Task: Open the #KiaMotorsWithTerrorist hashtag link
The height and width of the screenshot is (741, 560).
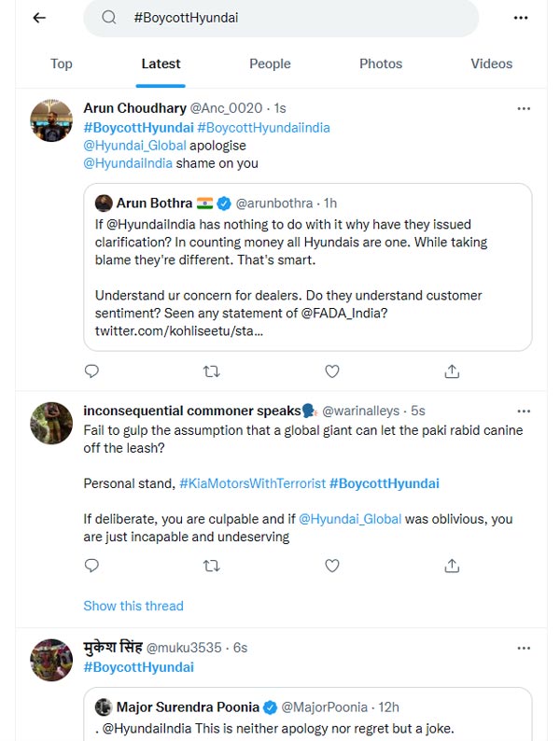Action: point(252,483)
